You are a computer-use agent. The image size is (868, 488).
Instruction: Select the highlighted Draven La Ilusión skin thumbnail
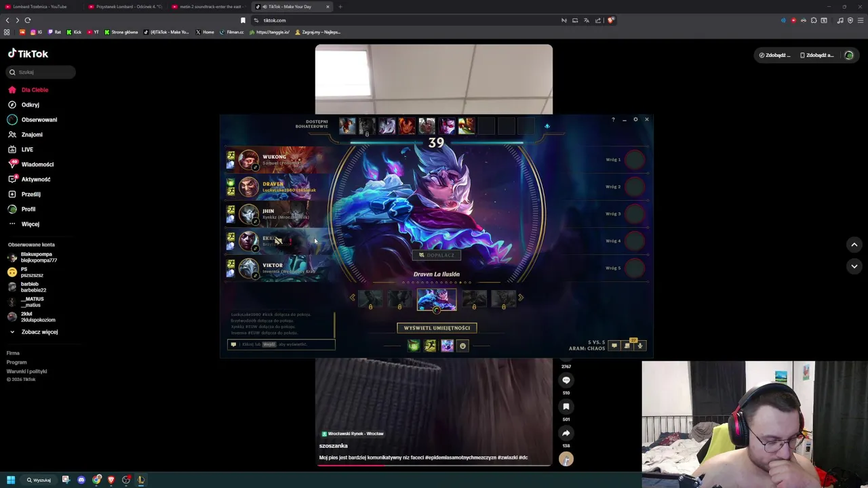pos(437,299)
